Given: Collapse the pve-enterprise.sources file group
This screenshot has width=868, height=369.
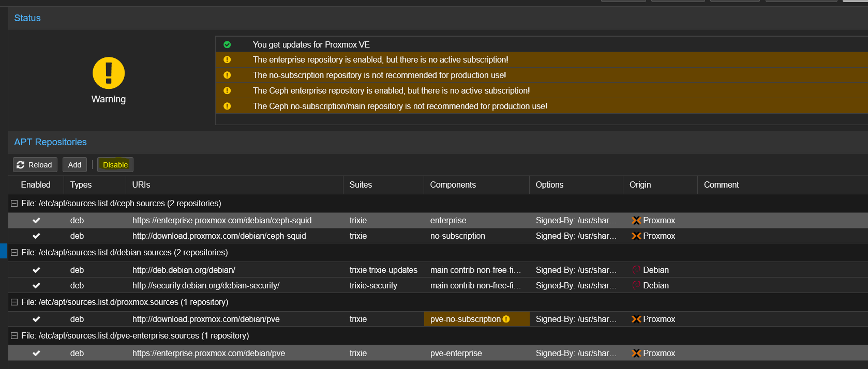Looking at the screenshot, I should [x=14, y=336].
